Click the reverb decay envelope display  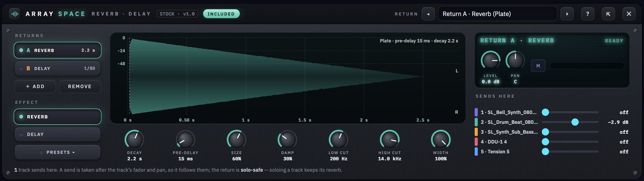click(287, 78)
